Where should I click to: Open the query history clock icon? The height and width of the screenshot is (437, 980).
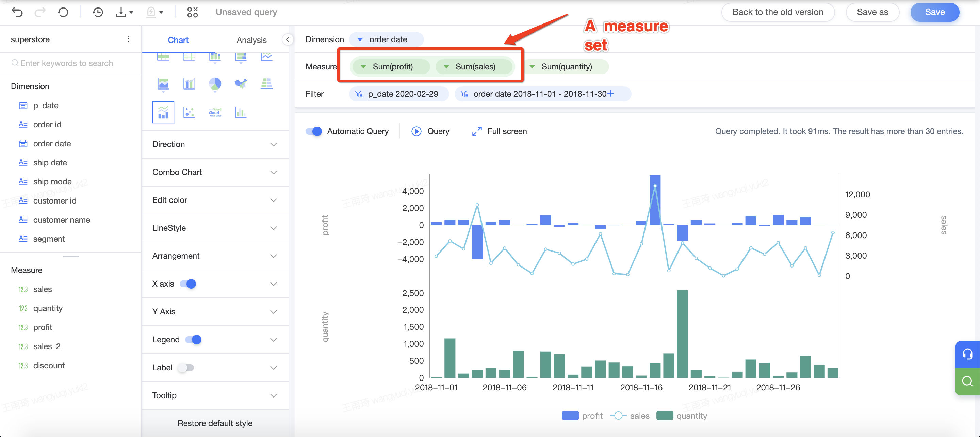click(x=98, y=12)
